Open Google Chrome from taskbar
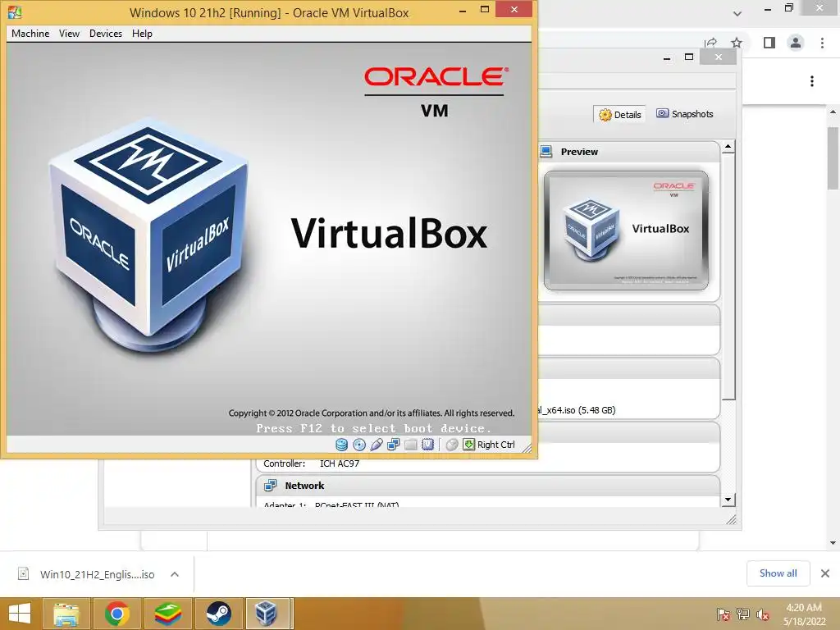Image resolution: width=840 pixels, height=630 pixels. coord(116,614)
